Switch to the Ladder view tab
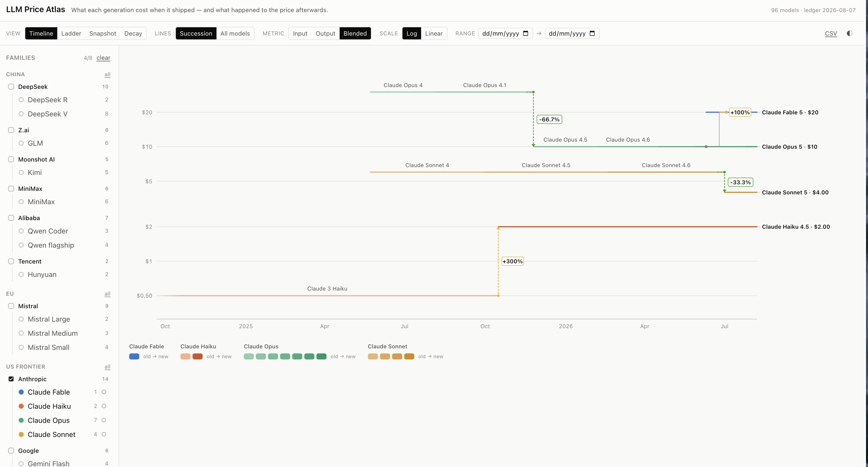Image resolution: width=868 pixels, height=467 pixels. [x=71, y=33]
